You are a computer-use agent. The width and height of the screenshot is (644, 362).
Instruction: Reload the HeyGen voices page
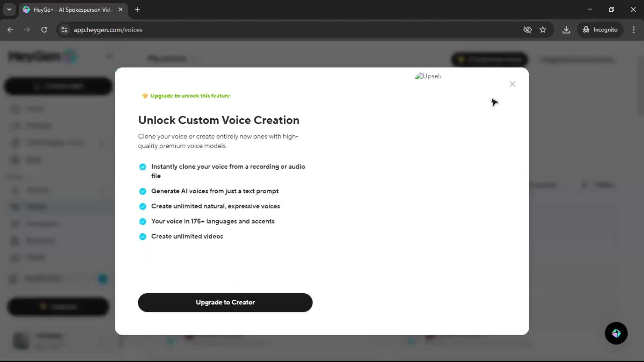tap(44, 30)
